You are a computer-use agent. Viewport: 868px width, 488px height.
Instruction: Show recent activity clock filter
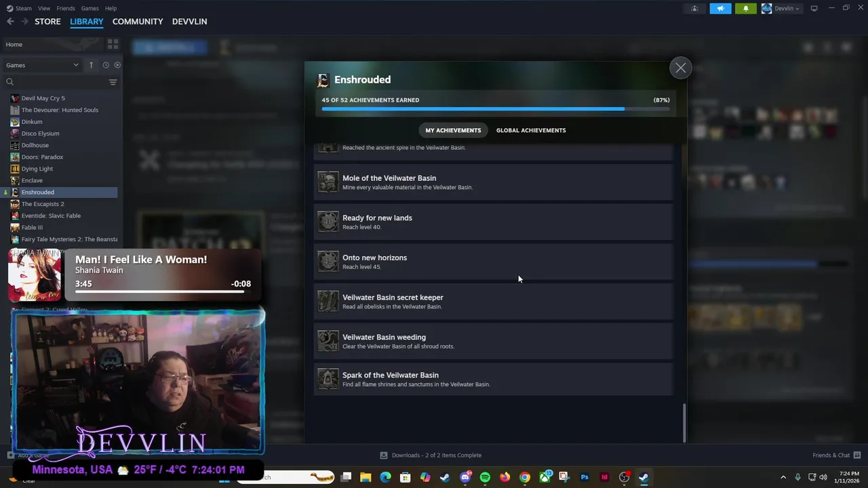pos(106,65)
